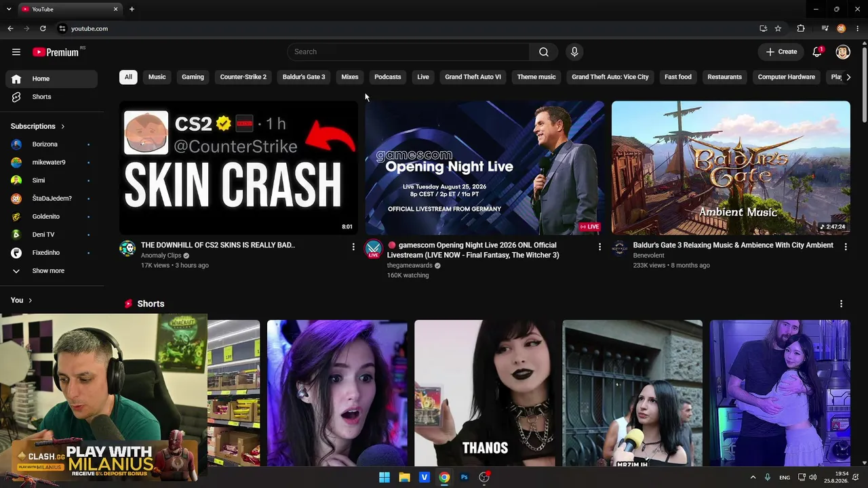This screenshot has height=488, width=868.
Task: Open the Fixedinho subscription channel
Action: click(52, 253)
